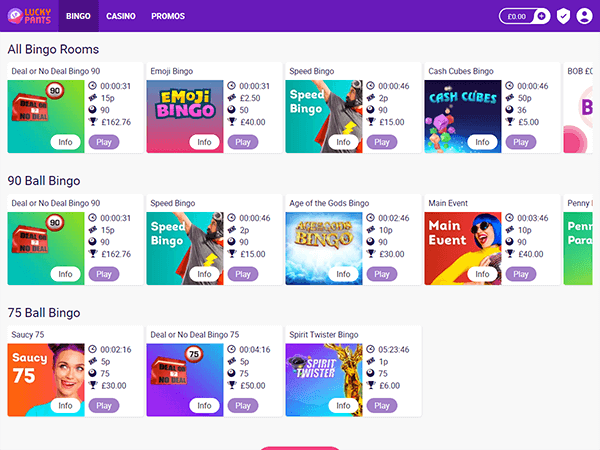
Task: Open the Bingo tab
Action: 78,16
